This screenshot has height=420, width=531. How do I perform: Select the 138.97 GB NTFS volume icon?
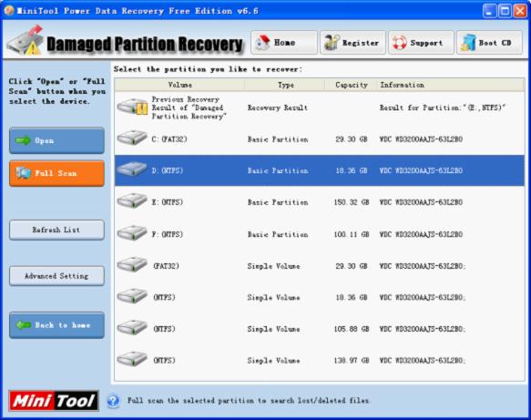(x=132, y=359)
